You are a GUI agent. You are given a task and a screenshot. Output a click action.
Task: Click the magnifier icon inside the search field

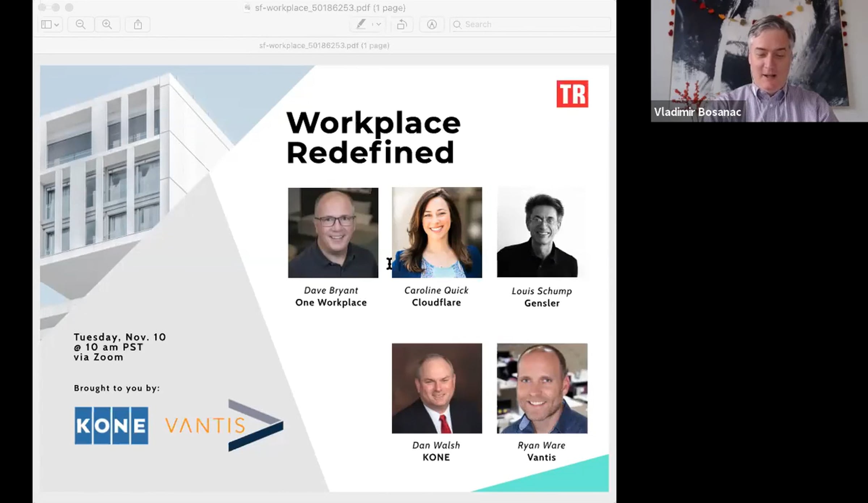pos(457,25)
